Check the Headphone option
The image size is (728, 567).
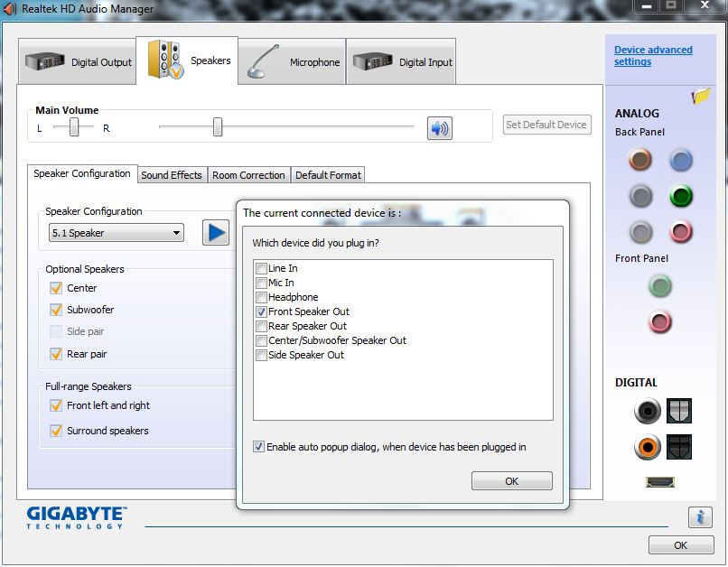pos(261,297)
